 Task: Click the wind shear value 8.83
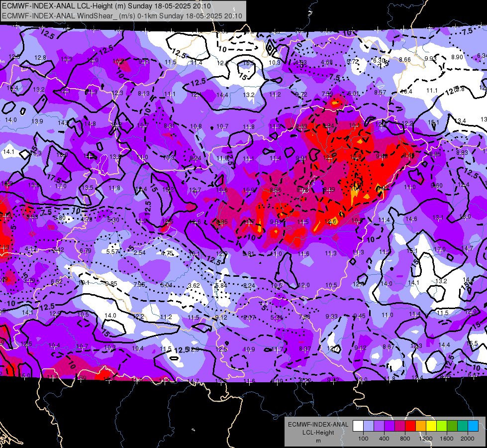tap(462, 152)
